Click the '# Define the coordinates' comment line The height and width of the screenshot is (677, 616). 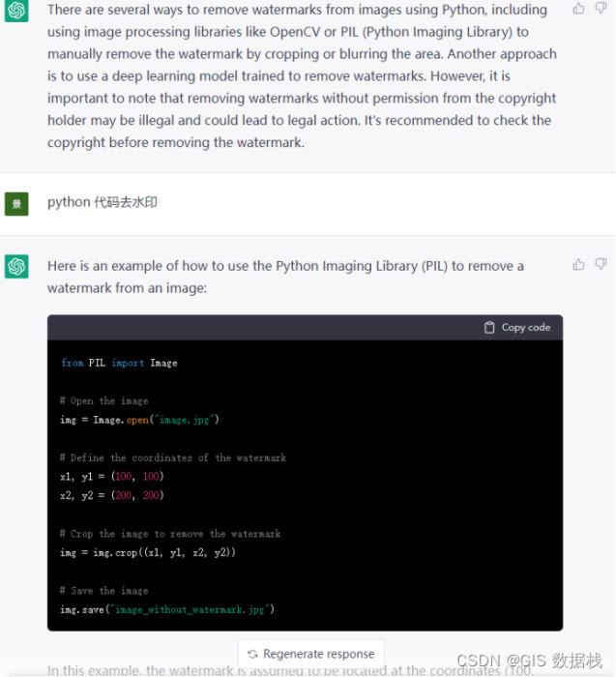173,457
